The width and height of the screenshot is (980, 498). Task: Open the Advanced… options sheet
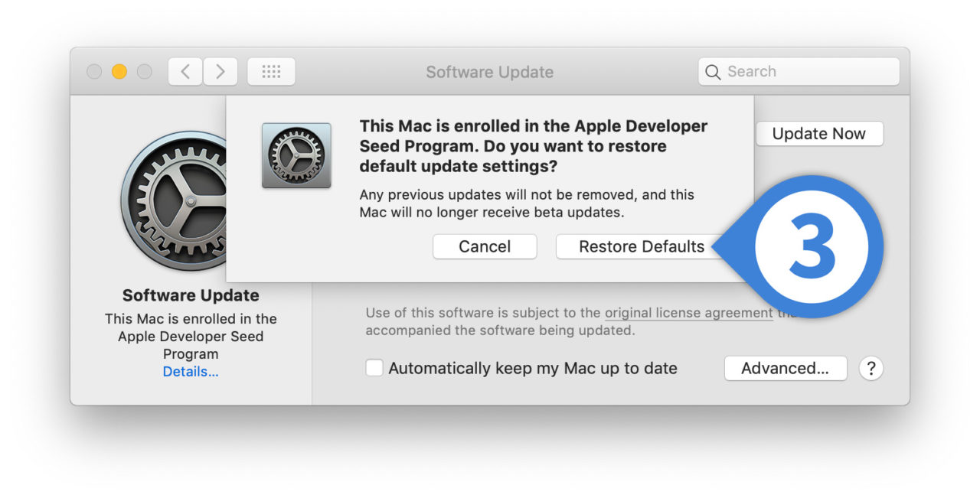(786, 368)
